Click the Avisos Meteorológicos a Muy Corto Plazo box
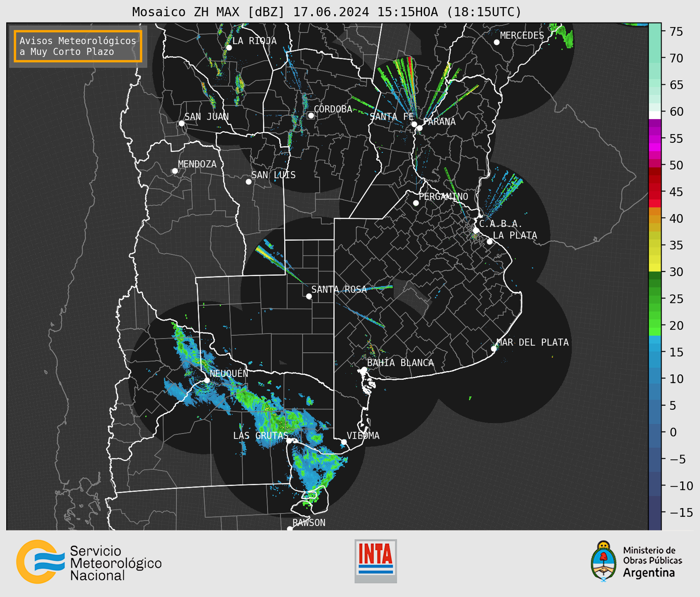700x597 pixels. (78, 46)
